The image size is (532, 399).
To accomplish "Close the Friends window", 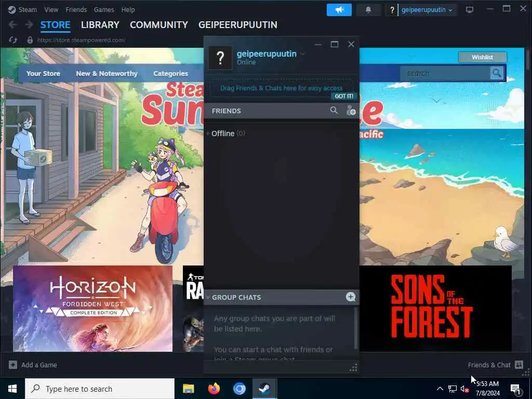I will coord(351,45).
